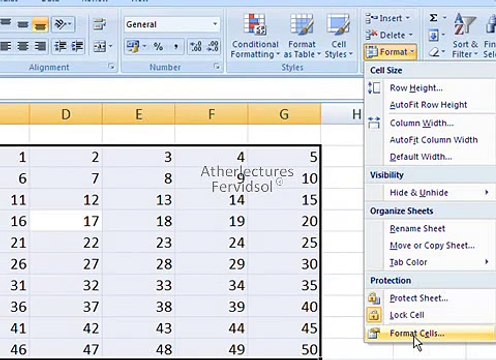The height and width of the screenshot is (360, 496).
Task: Center text horizontally in Alignment group
Action: coord(23,46)
